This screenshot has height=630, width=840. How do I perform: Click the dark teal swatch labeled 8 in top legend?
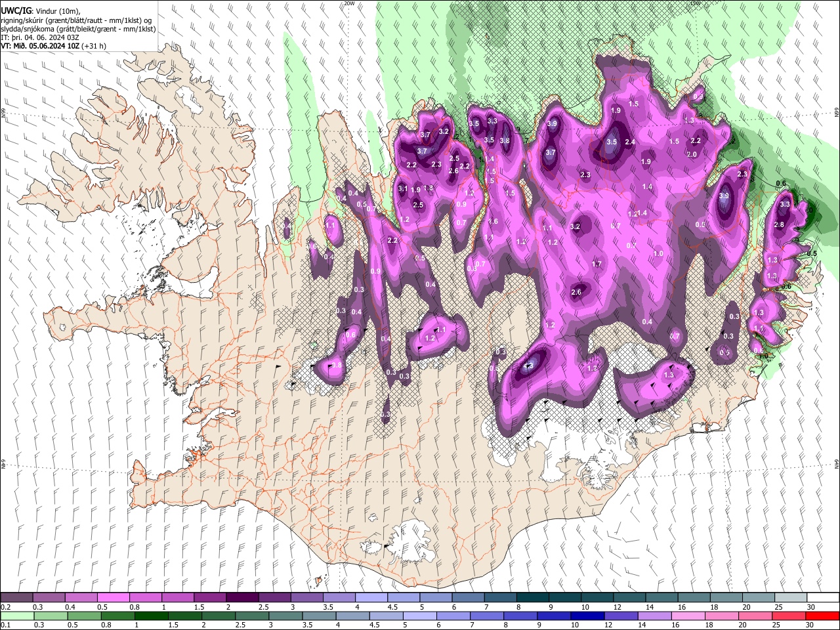(532, 597)
